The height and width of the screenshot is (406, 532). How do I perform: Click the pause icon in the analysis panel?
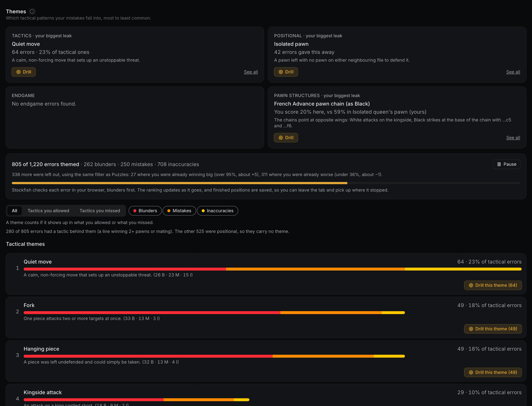click(499, 164)
